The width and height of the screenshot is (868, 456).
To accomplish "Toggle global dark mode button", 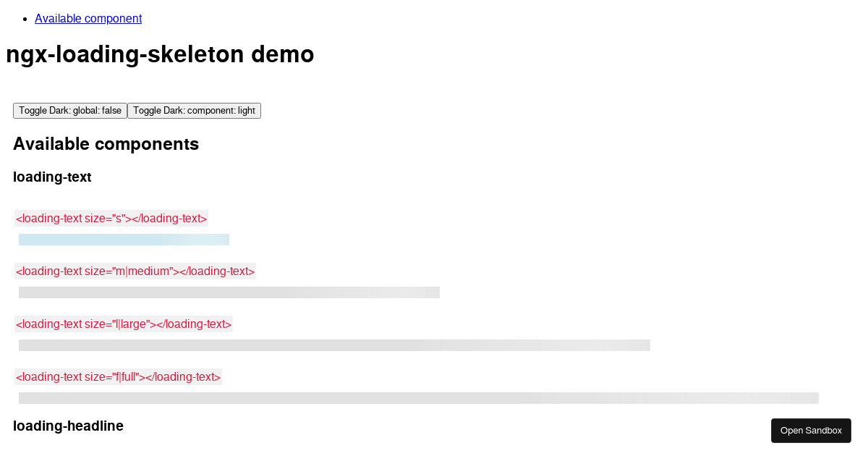I will pos(70,111).
